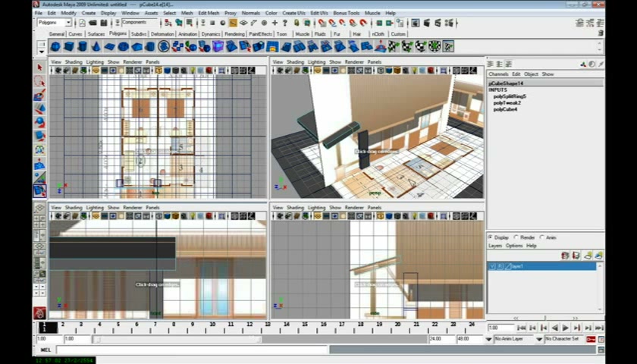The height and width of the screenshot is (364, 637).
Task: Click the go to start of playback button
Action: click(x=522, y=328)
